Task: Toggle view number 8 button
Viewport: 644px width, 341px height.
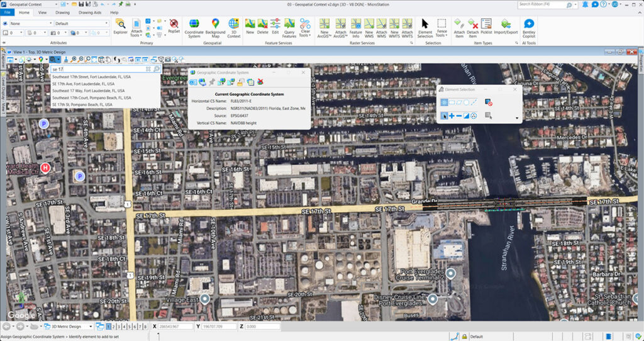Action: (145, 327)
